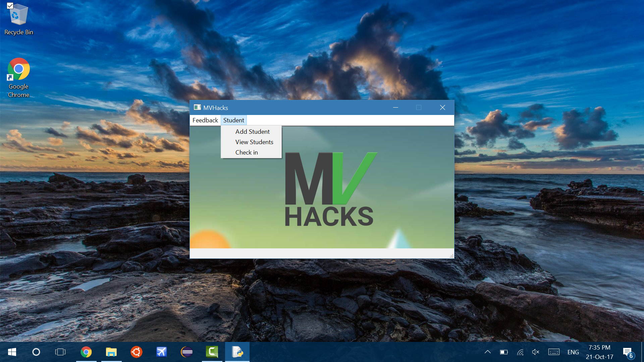Click the Student menu
Viewport: 644px width, 362px height.
233,120
